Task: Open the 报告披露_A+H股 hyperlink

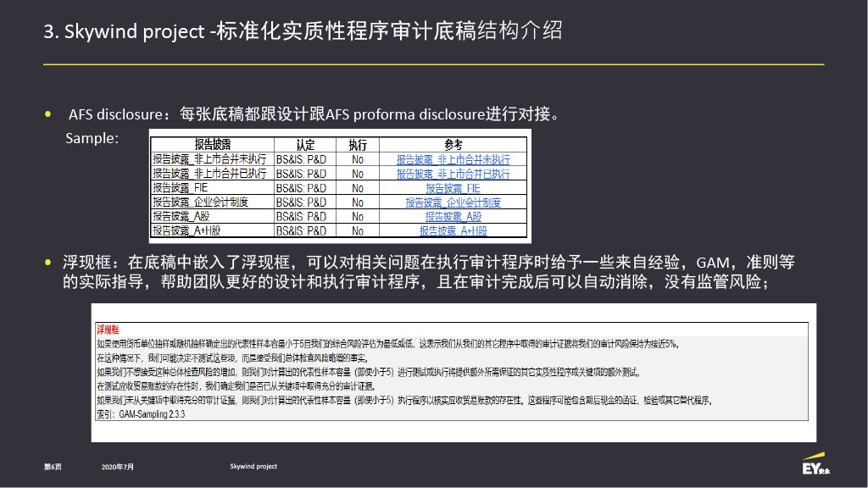Action: [x=453, y=230]
